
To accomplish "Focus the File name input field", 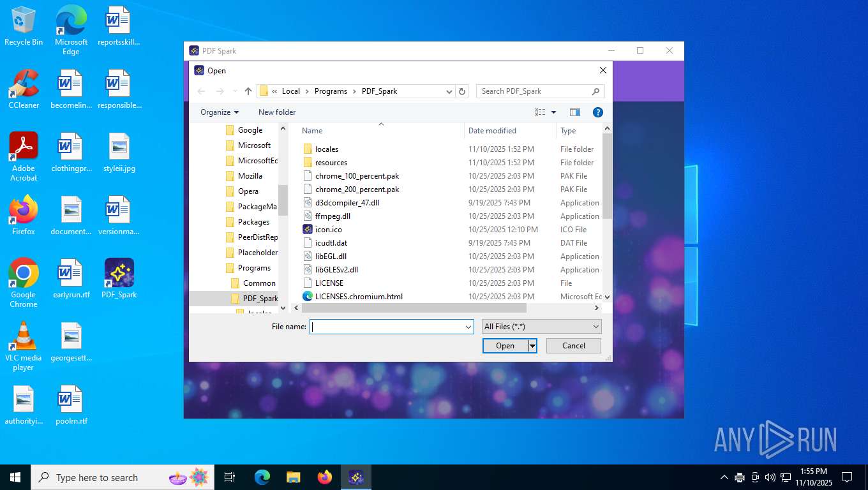I will coord(392,327).
